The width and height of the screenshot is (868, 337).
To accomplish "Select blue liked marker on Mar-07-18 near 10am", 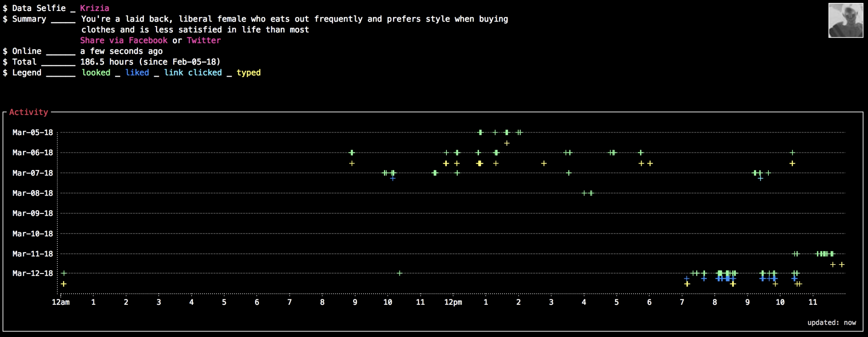I will point(393,178).
